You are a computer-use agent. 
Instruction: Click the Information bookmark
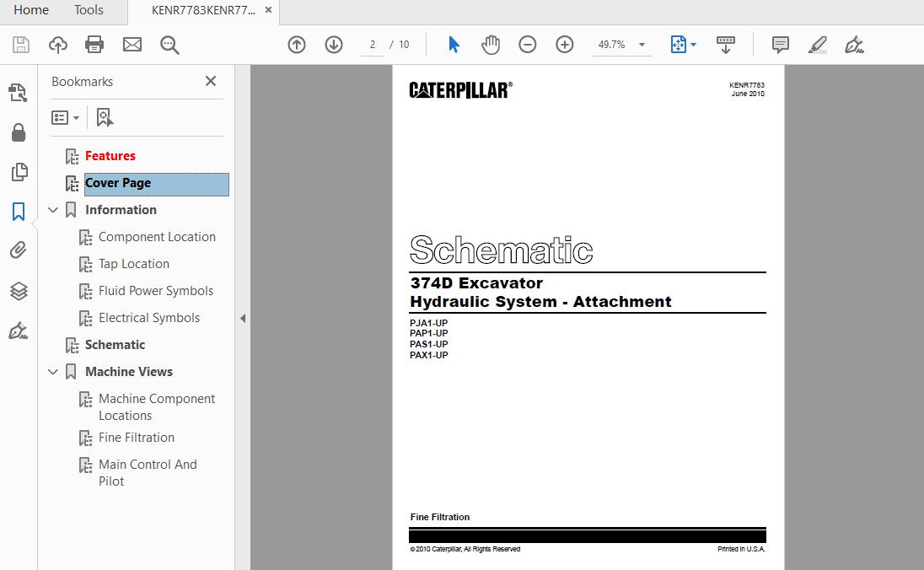pos(121,210)
